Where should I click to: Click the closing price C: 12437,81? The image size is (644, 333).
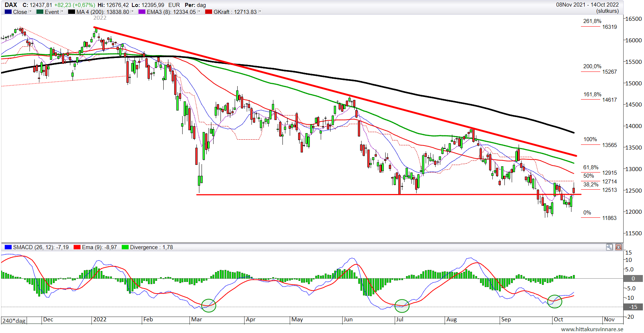pos(37,5)
